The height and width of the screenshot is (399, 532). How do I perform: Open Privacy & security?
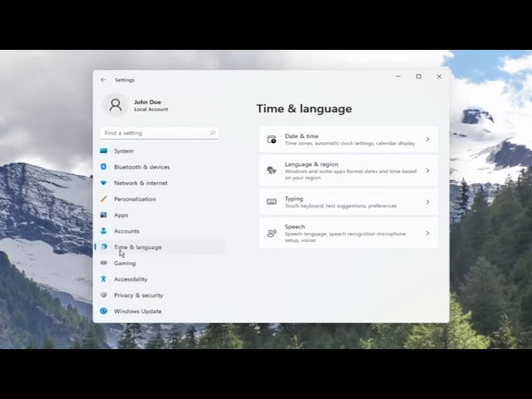pyautogui.click(x=160, y=295)
